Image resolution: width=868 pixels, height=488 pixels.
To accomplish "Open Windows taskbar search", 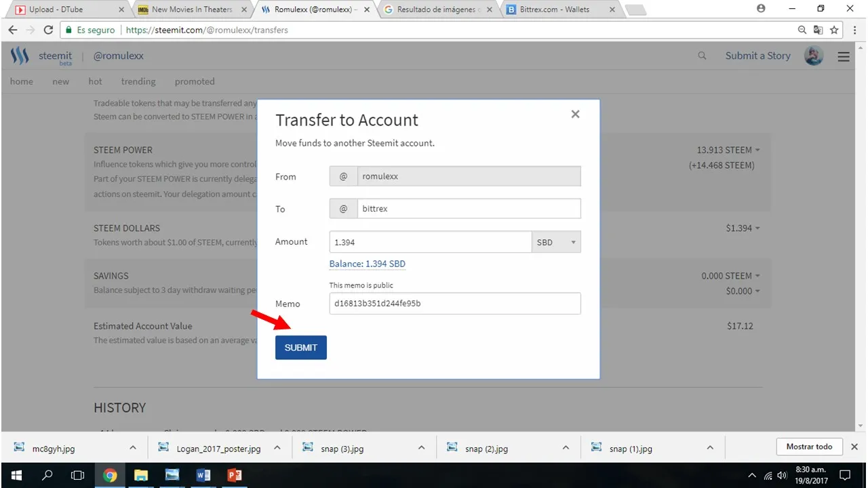I will click(47, 475).
